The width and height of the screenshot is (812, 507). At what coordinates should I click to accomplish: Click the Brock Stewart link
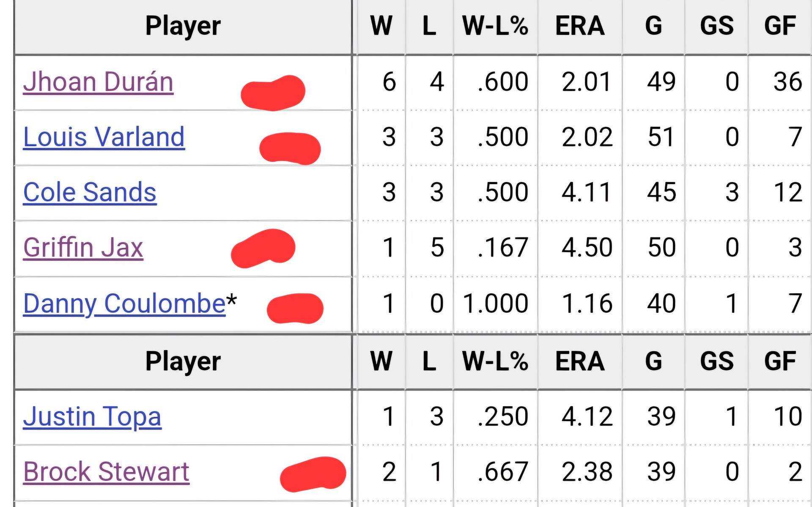click(106, 472)
